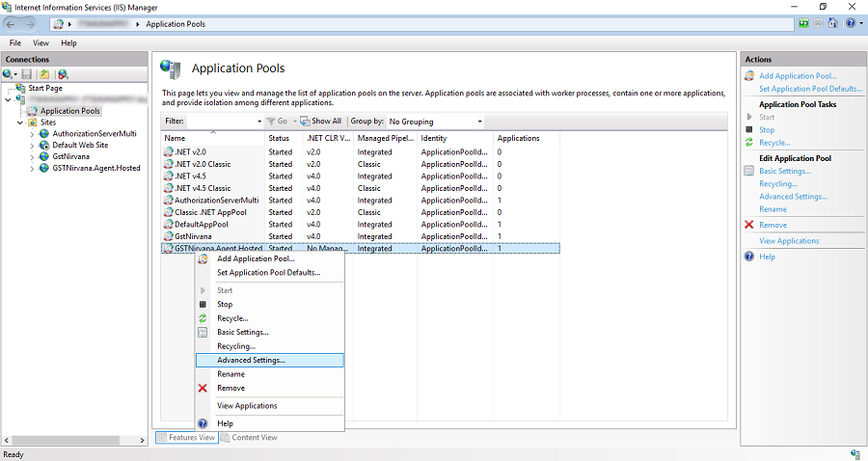
Task: Select the Classic .NET AppPool row
Action: click(x=360, y=212)
